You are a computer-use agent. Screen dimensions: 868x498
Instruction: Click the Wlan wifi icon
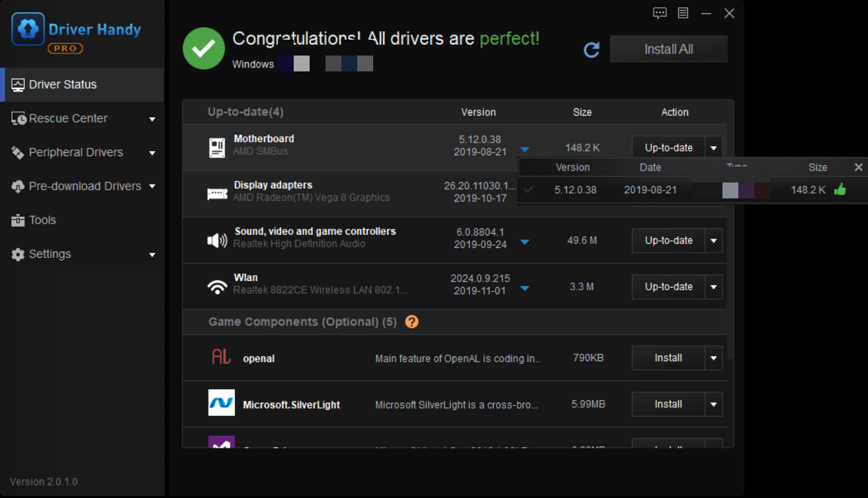click(x=217, y=287)
